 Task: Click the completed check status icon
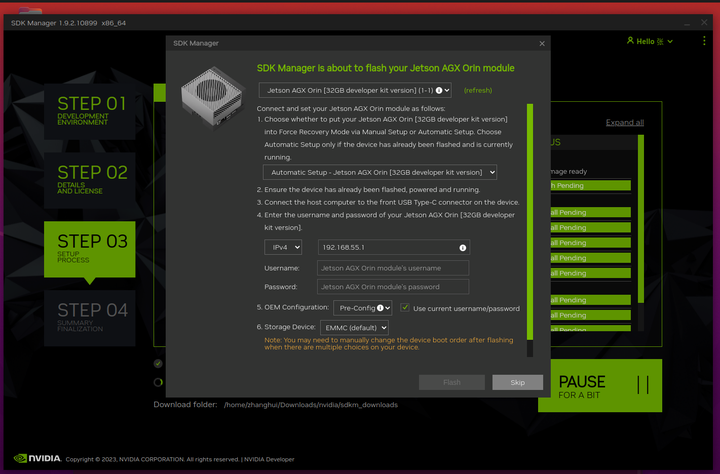click(158, 364)
